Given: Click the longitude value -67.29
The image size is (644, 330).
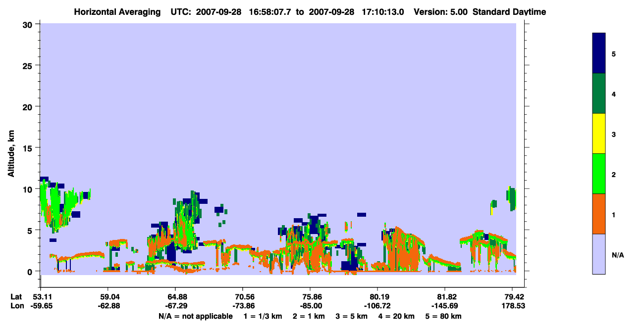Looking at the screenshot, I should 175,306.
